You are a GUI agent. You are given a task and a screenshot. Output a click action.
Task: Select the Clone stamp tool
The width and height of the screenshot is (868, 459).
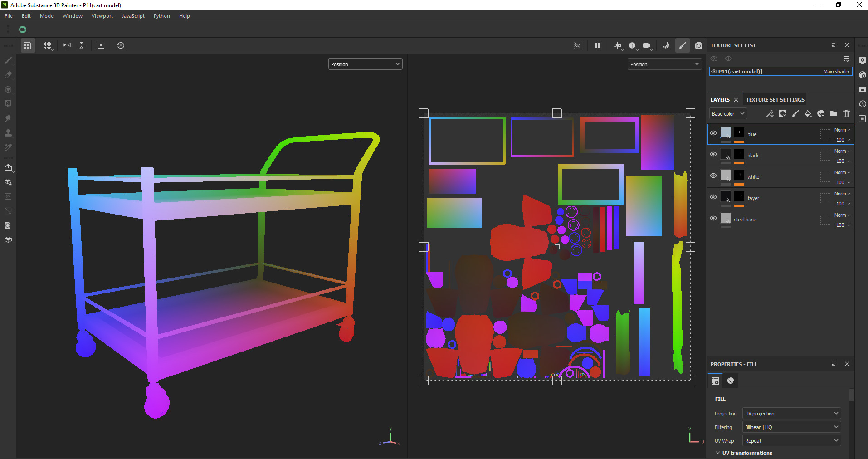click(8, 133)
